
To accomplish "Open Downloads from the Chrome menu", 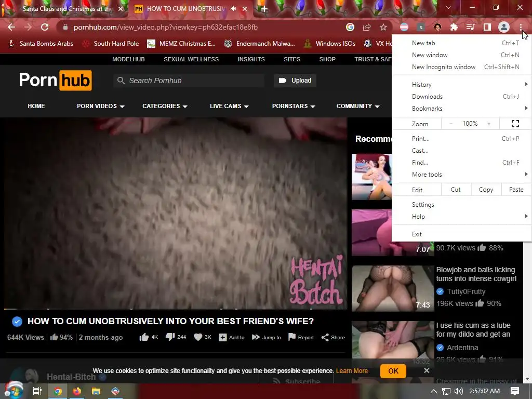I will [461, 96].
